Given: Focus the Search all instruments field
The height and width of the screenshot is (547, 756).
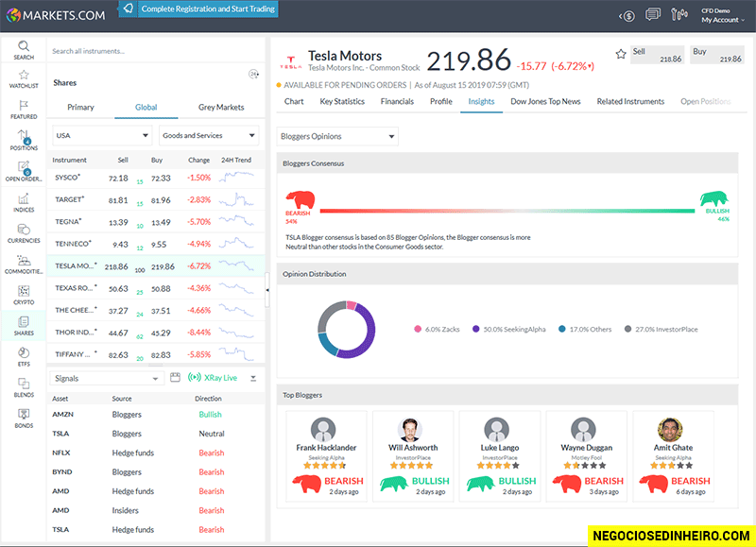Looking at the screenshot, I should click(x=155, y=51).
